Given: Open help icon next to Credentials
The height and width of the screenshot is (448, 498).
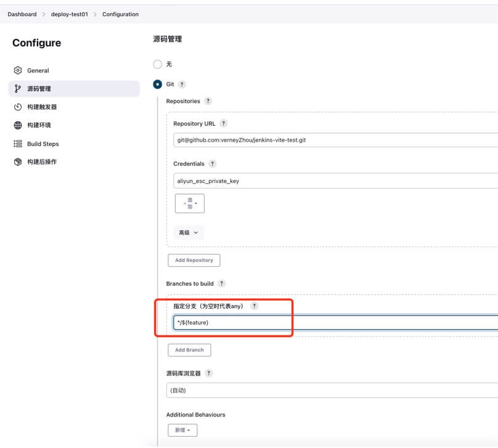Looking at the screenshot, I should pos(212,164).
